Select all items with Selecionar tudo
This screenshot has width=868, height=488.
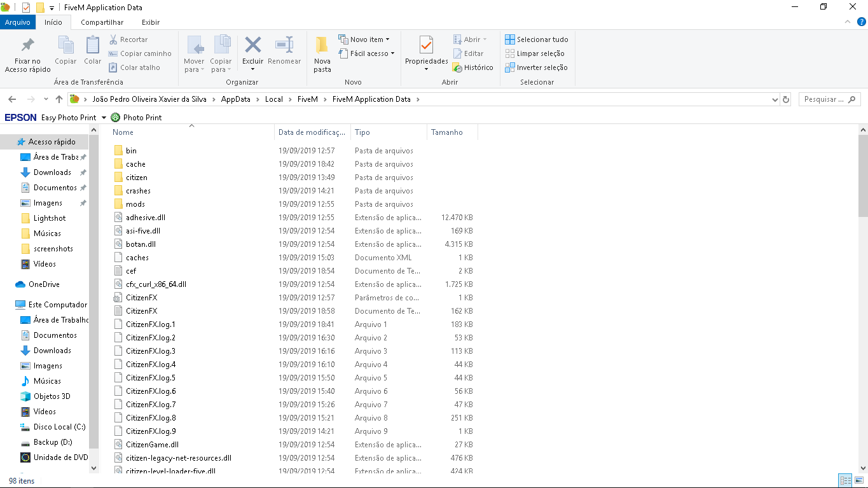537,39
